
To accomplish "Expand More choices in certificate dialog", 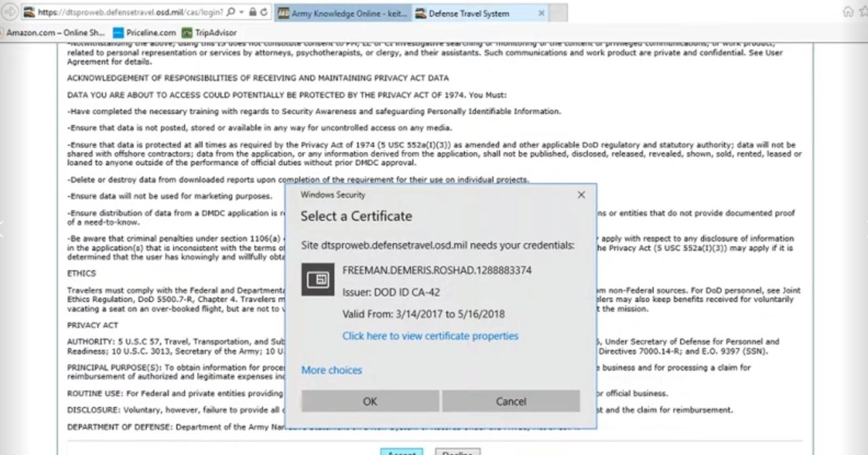I will (x=332, y=370).
